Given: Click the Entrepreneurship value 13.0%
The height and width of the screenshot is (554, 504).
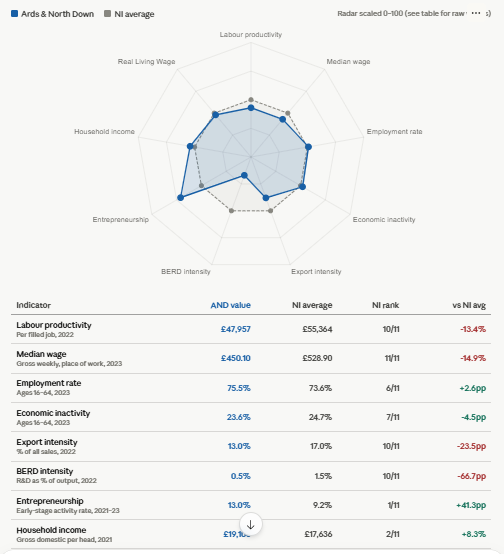Looking at the screenshot, I should pos(239,505).
